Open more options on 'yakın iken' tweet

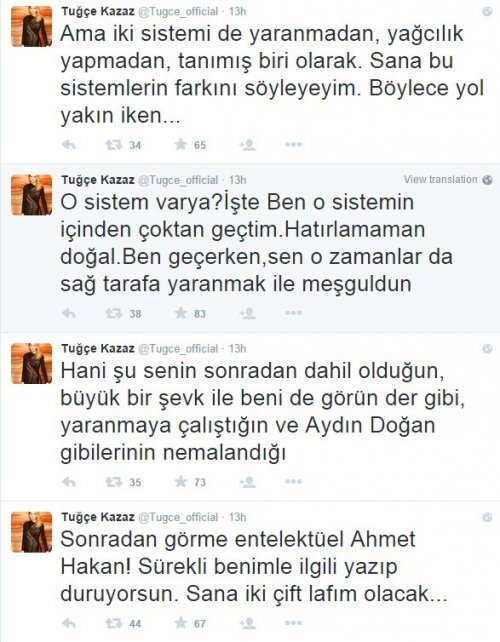(x=293, y=145)
